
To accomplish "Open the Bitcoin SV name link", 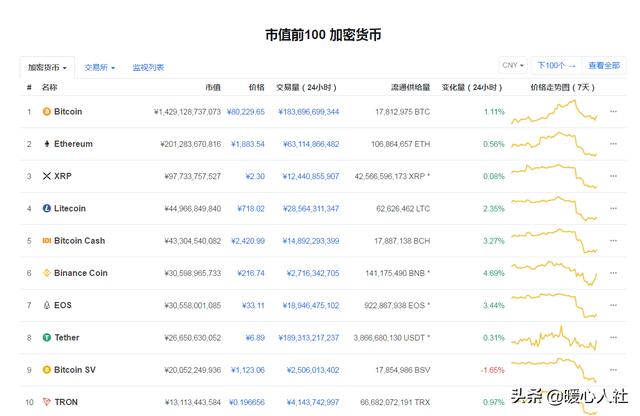I will (75, 369).
